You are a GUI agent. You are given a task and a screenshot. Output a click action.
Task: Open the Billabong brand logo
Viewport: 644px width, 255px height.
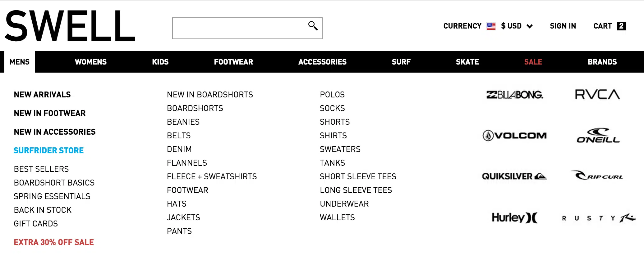[515, 95]
